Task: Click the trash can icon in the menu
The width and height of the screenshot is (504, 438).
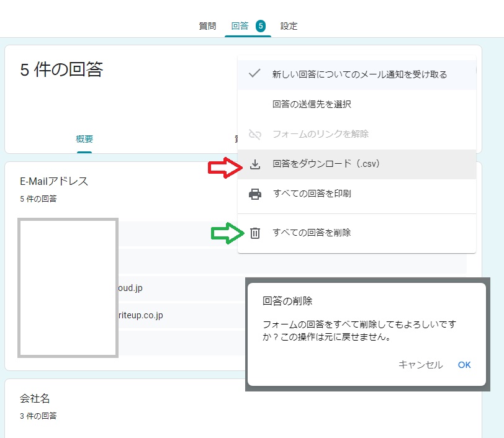Action: coord(254,233)
